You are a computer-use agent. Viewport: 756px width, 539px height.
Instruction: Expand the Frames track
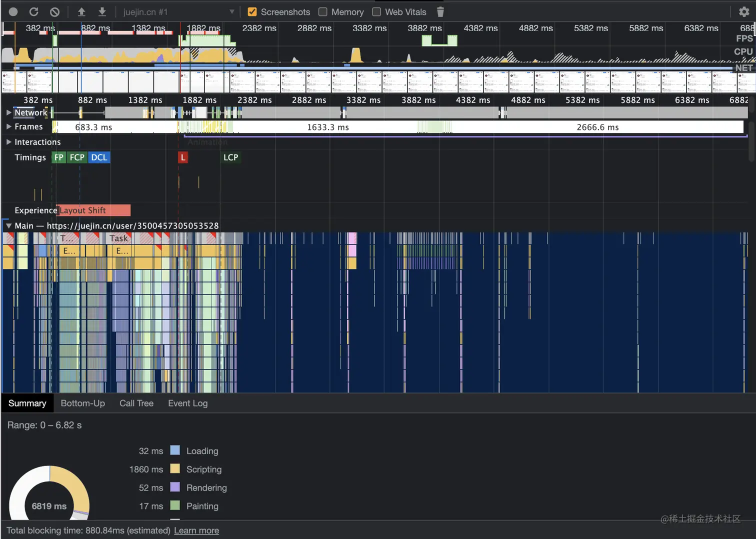(x=9, y=127)
